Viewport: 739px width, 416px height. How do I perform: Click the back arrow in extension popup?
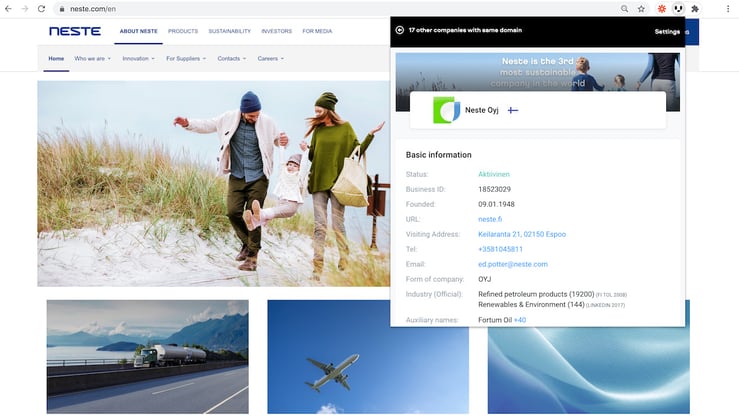pyautogui.click(x=400, y=30)
